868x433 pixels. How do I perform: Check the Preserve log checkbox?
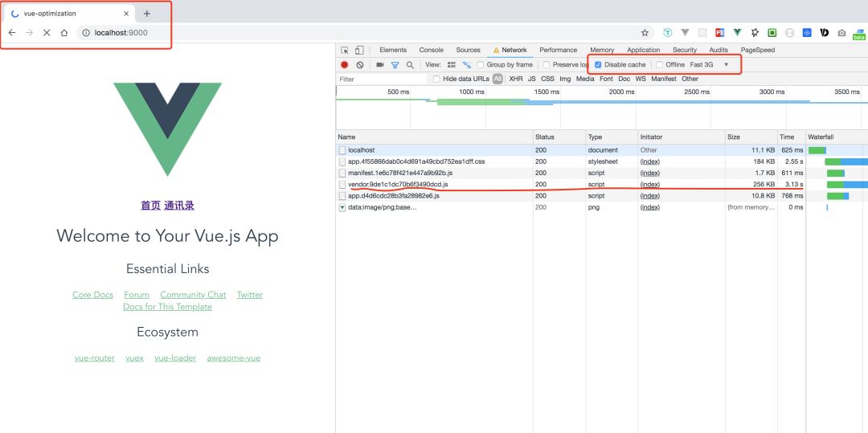[547, 64]
